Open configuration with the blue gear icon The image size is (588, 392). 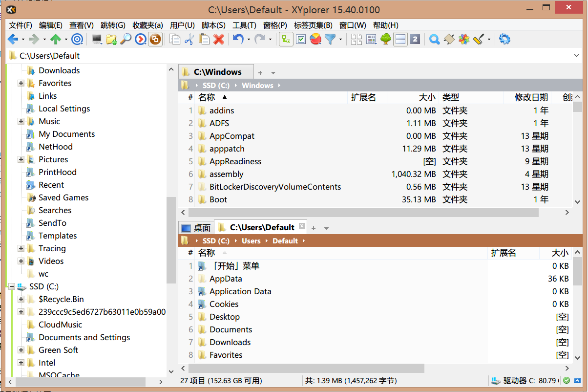click(504, 40)
